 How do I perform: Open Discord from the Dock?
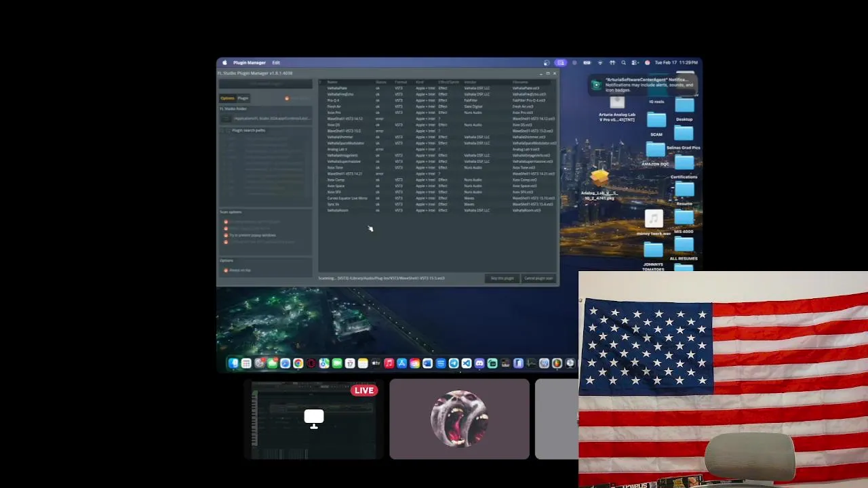coord(479,363)
